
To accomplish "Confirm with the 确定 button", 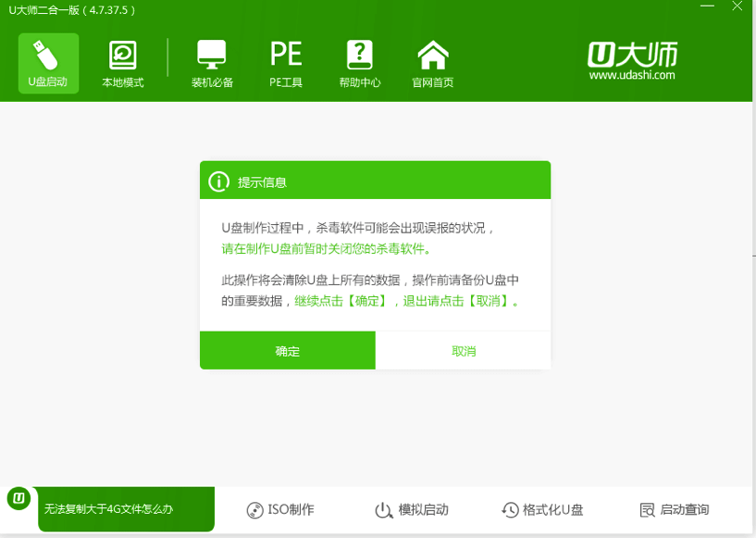I will [287, 351].
